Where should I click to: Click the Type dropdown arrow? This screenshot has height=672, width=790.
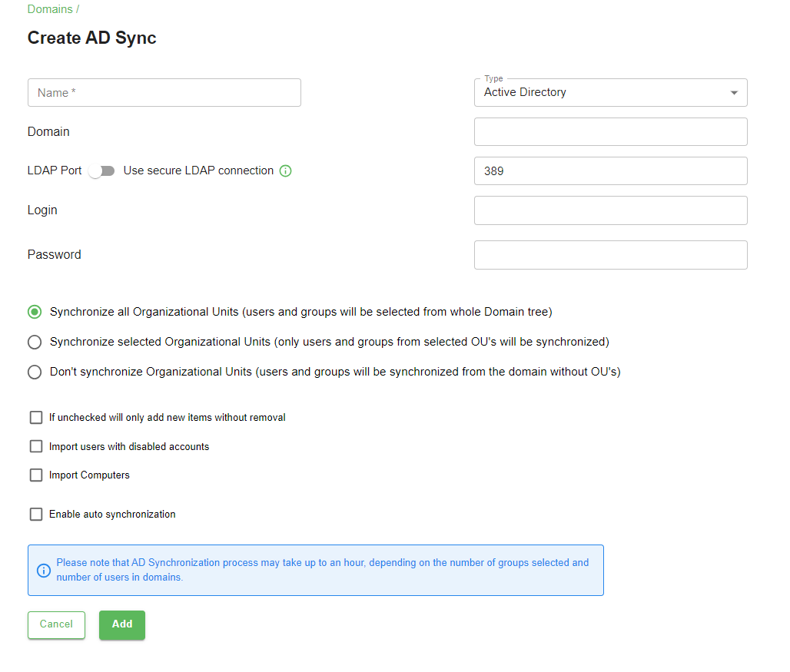734,92
